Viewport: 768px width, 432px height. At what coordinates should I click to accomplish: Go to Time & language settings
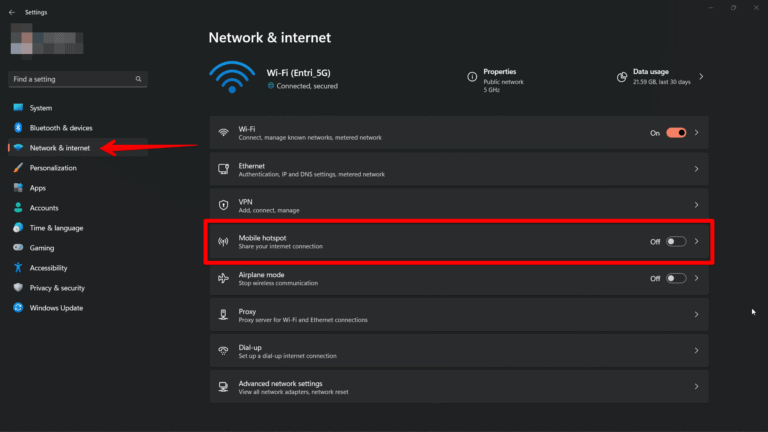coord(56,228)
